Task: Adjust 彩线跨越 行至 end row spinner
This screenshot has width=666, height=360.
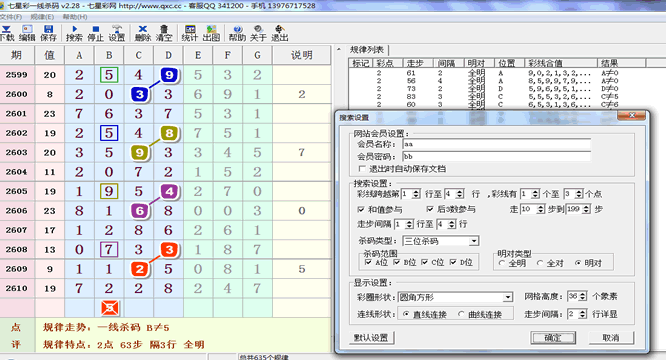Action: (460, 194)
